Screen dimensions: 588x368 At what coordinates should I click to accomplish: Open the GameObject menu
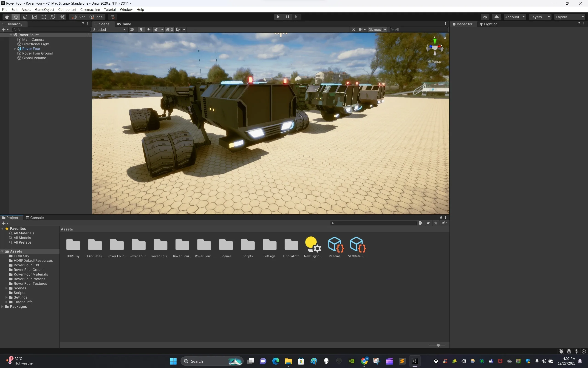click(x=45, y=9)
